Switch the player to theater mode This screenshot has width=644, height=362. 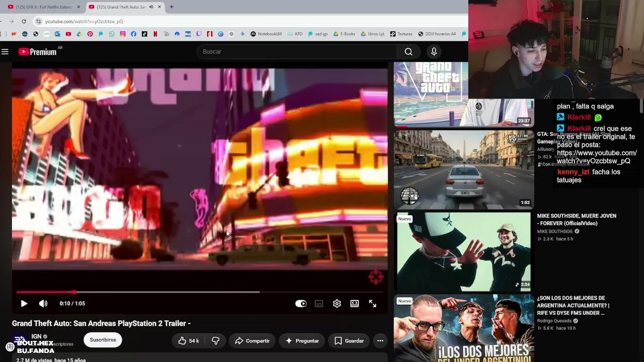355,304
